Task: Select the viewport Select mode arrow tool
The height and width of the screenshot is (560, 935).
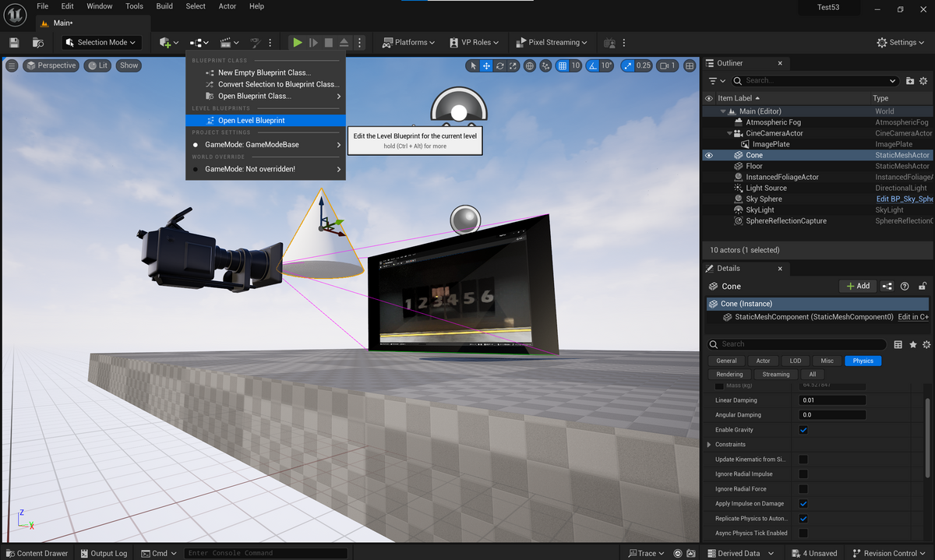Action: (473, 65)
